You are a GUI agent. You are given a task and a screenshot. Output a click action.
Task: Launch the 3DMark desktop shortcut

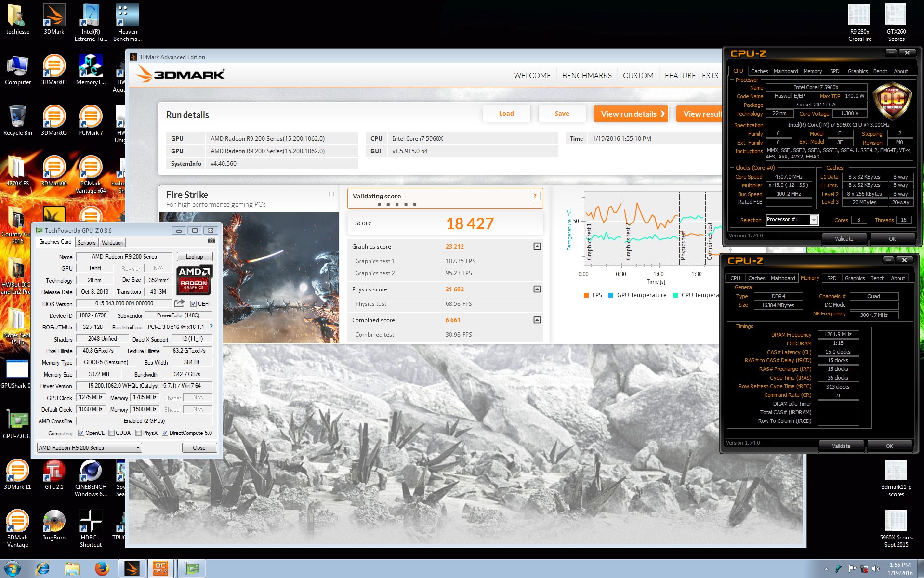click(54, 19)
